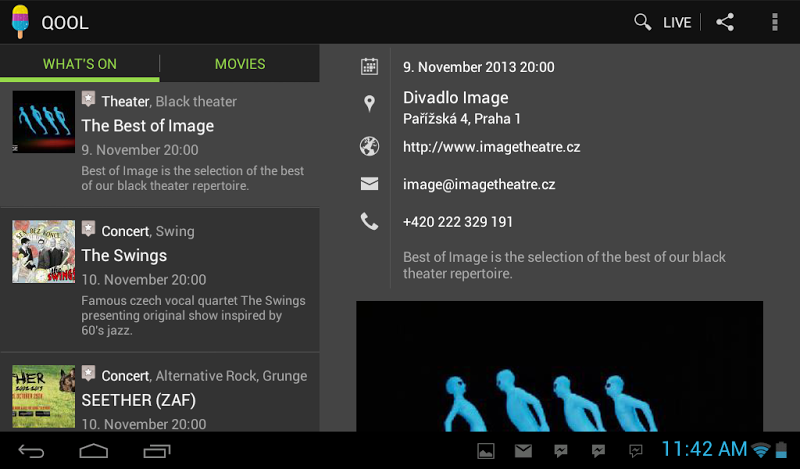Open venue Divadlo Image
800x469 pixels.
[x=456, y=97]
